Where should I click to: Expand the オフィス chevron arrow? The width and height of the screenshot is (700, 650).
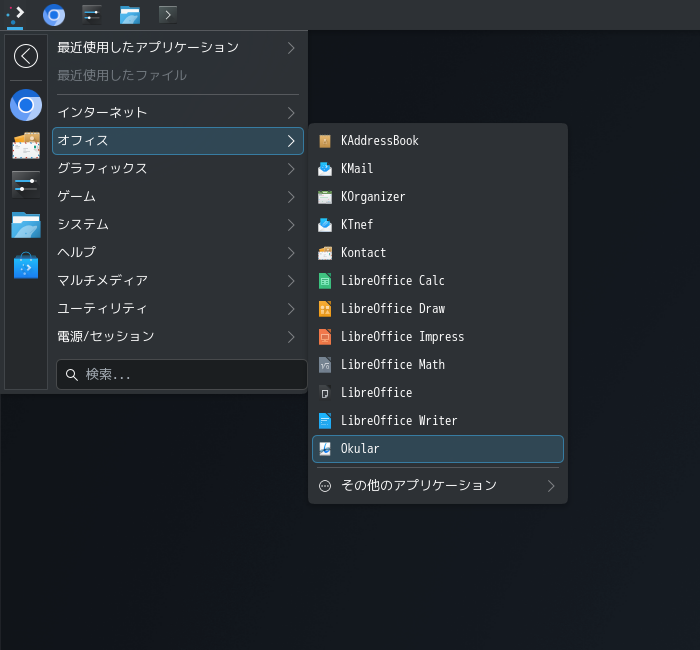(x=291, y=141)
